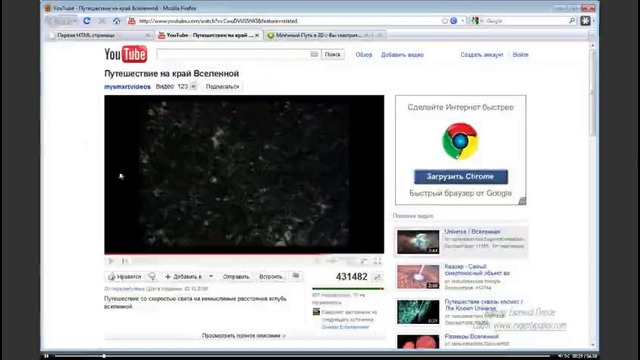Click the thumbs-down dislike icon
The width and height of the screenshot is (640, 360).
[152, 277]
